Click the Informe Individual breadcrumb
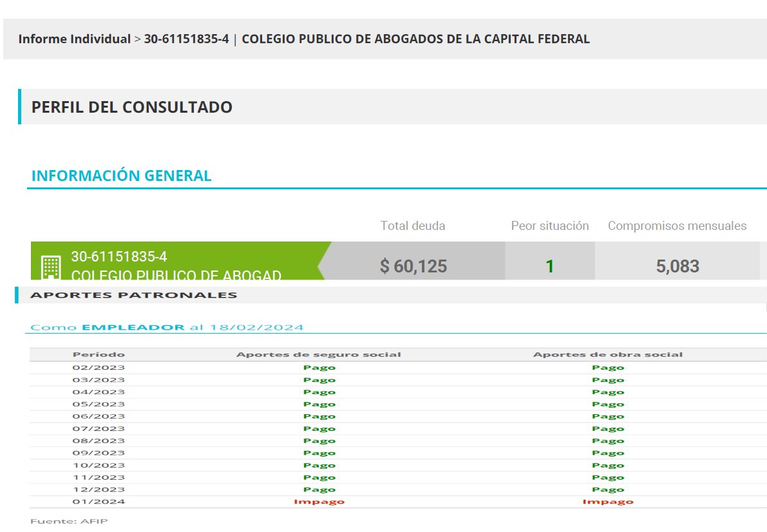This screenshot has height=532, width=767. point(74,39)
